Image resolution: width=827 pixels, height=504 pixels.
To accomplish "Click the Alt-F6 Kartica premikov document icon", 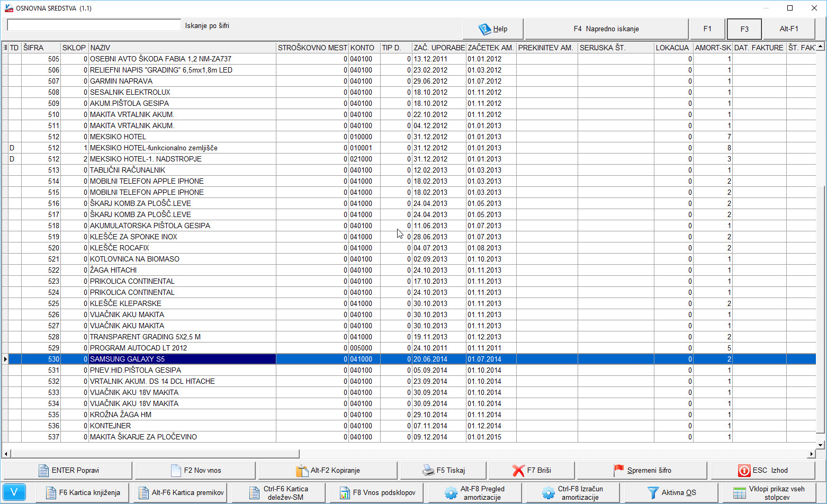I will point(143,493).
